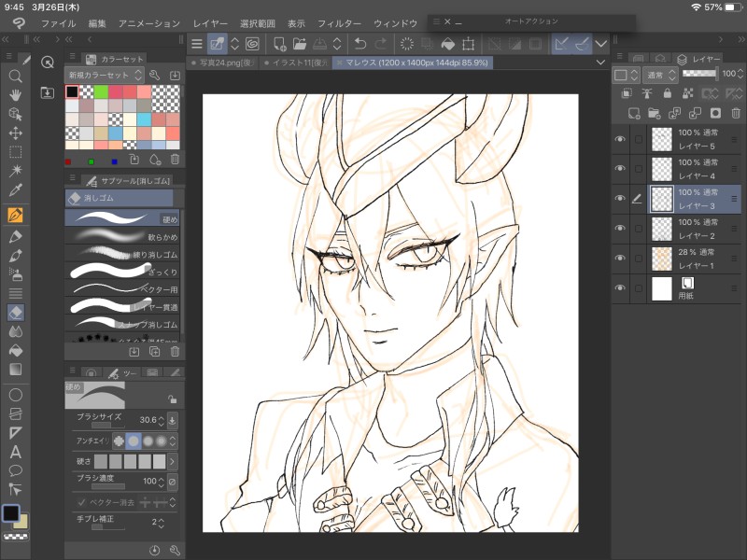Select レイヤー 1 thumbnail
The height and width of the screenshot is (560, 747).
pos(662,259)
